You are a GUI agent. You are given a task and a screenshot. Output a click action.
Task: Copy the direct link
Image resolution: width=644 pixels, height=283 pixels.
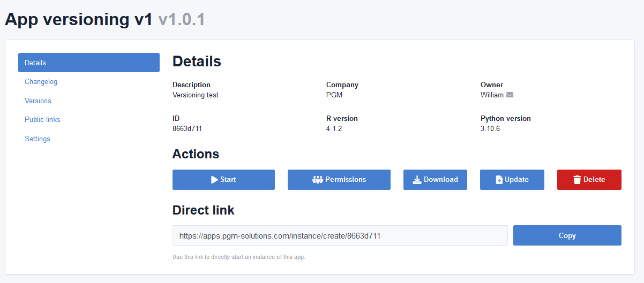tap(567, 235)
